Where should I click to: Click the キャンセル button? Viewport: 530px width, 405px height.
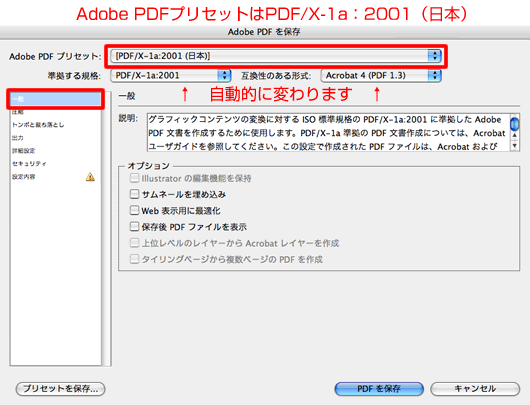[475, 389]
